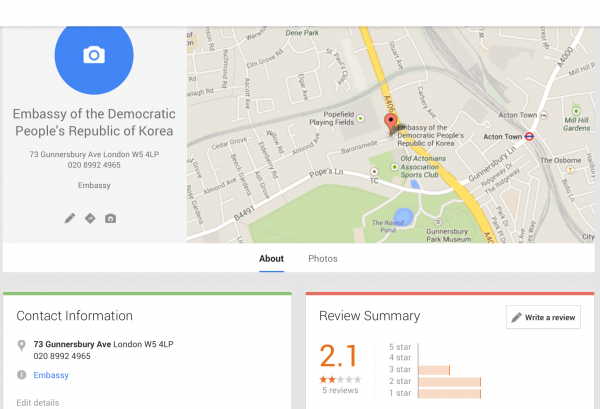Click the Acton Town Underground roundel icon
The width and height of the screenshot is (600, 409).
tap(529, 136)
